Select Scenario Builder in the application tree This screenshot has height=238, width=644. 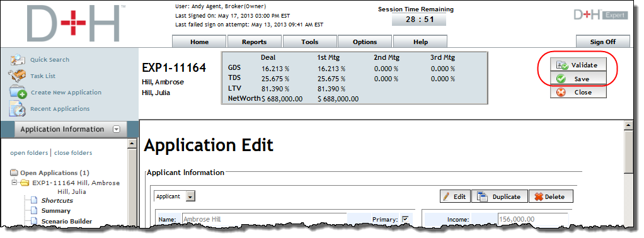click(67, 221)
